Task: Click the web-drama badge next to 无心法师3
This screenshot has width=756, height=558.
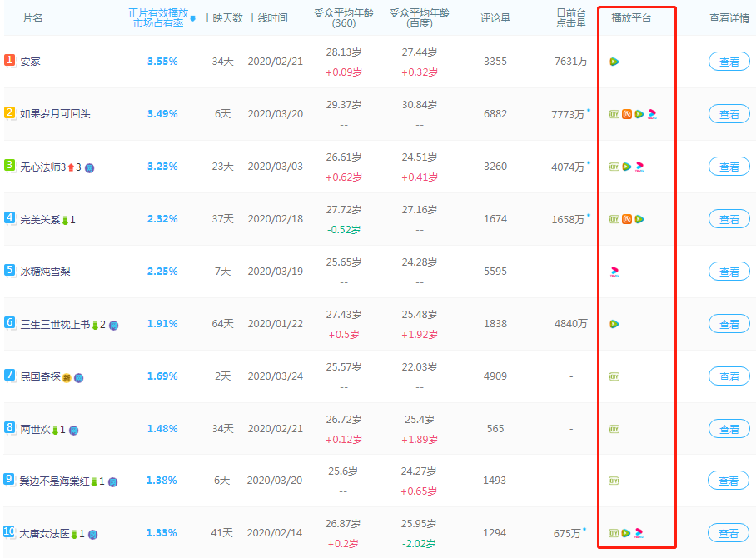Action: pyautogui.click(x=90, y=168)
